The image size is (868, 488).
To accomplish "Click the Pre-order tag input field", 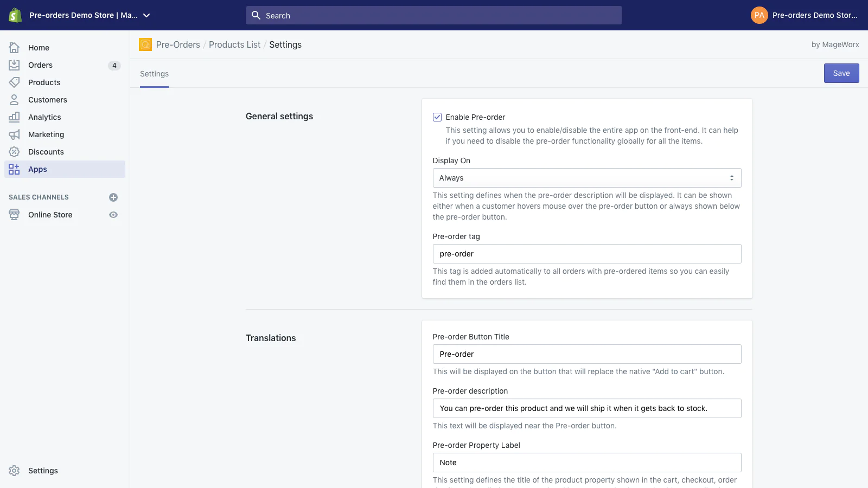I will 586,254.
